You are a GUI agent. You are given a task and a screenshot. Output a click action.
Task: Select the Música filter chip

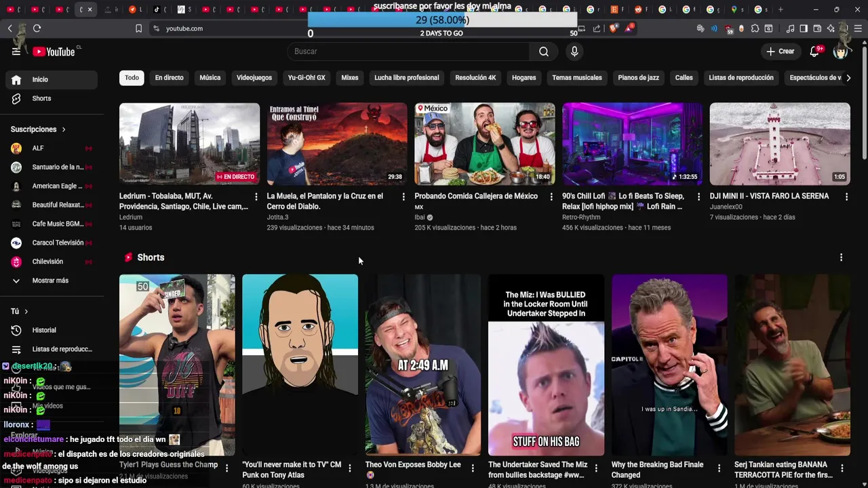pos(210,78)
